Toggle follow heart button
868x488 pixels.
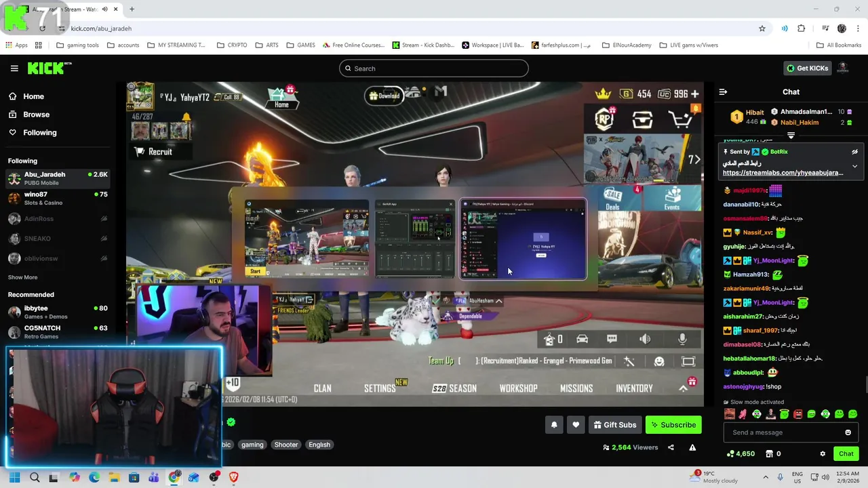576,425
